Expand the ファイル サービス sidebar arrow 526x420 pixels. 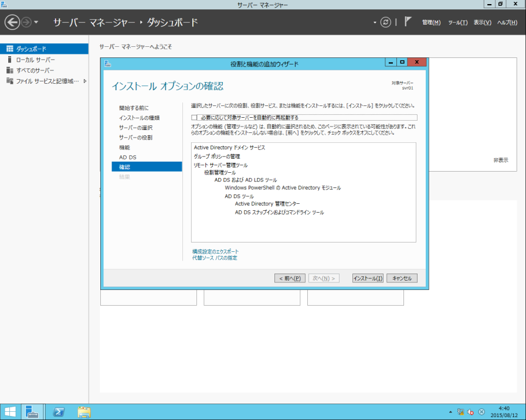click(85, 81)
